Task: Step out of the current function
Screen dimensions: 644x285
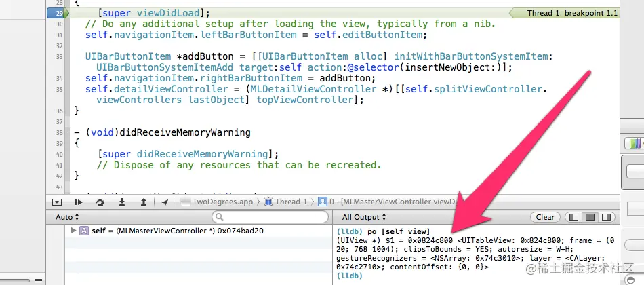Action: pos(143,202)
